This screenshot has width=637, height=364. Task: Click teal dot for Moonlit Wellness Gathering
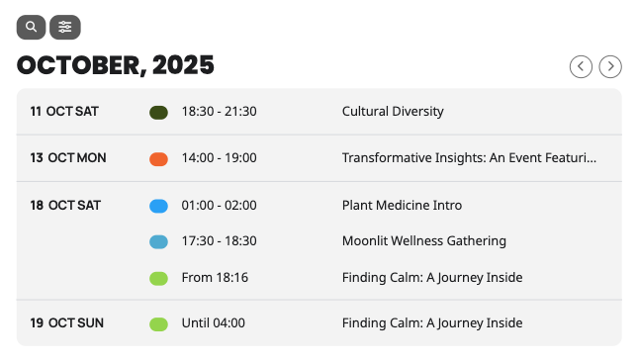click(158, 241)
